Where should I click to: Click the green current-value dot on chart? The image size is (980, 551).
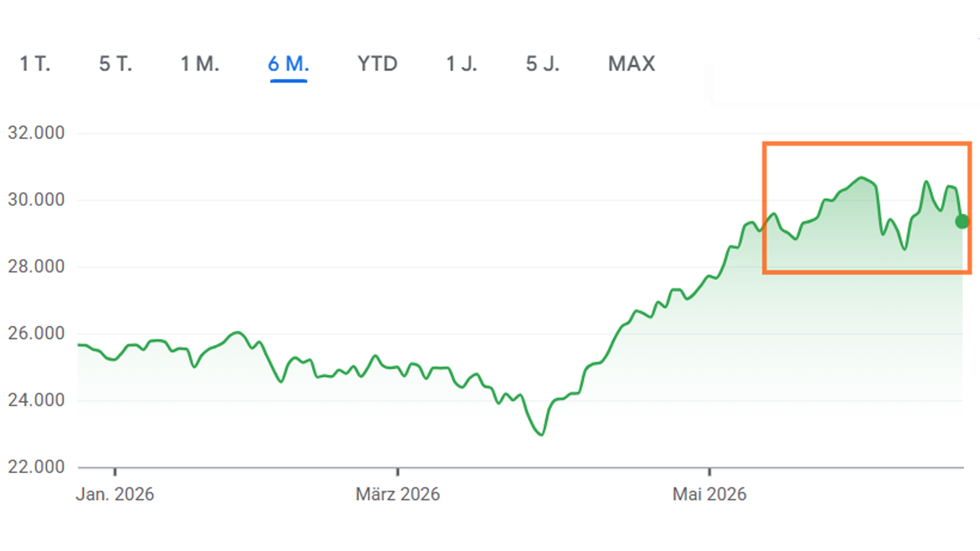tap(962, 222)
